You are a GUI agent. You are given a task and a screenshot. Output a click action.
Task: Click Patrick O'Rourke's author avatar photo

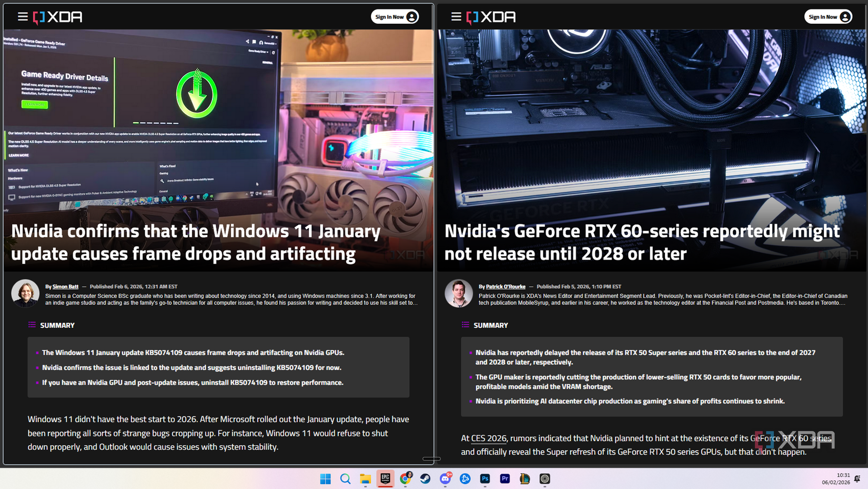459,293
